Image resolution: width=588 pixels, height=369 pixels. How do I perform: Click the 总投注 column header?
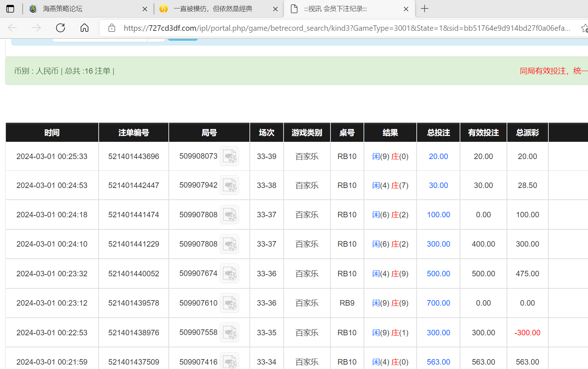pos(438,133)
